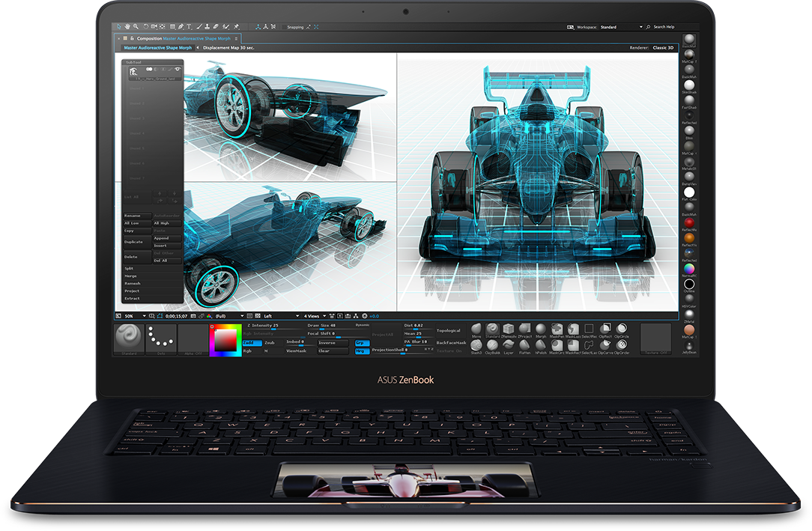Viewport: 812px width, 531px height.
Task: Open the 50% magnification dropdown
Action: [132, 316]
